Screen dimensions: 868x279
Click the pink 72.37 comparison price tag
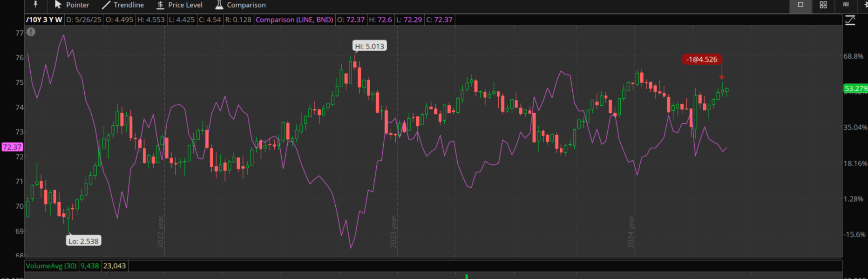point(12,147)
